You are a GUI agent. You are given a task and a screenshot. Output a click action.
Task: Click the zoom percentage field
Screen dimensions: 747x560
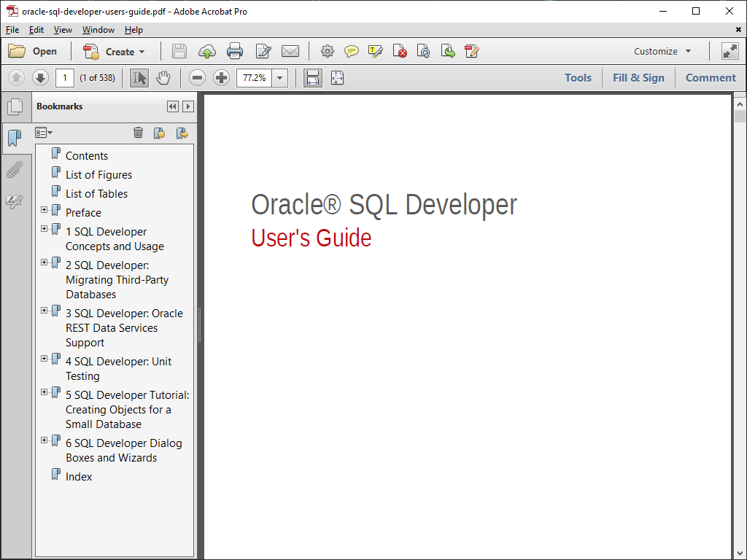(x=255, y=77)
